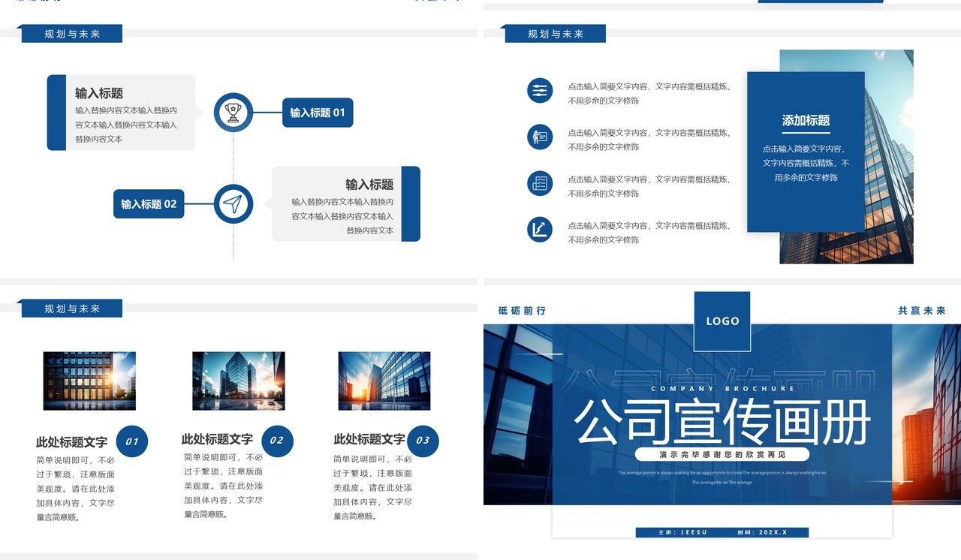This screenshot has width=961, height=560.
Task: Select the 共赢未来 slogan text
Action: click(922, 311)
